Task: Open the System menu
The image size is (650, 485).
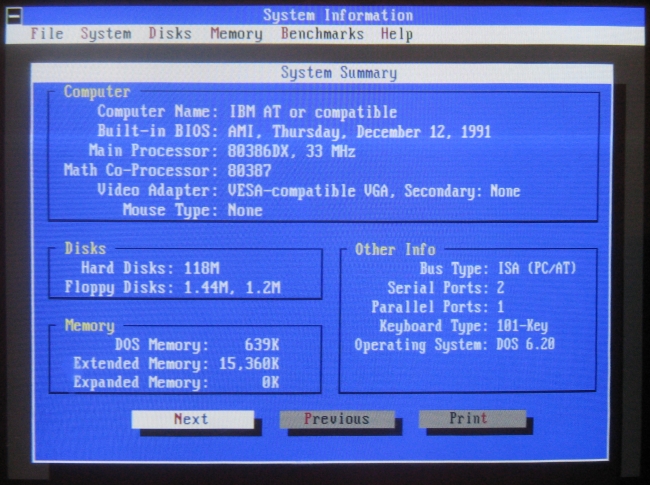Action: (x=105, y=34)
